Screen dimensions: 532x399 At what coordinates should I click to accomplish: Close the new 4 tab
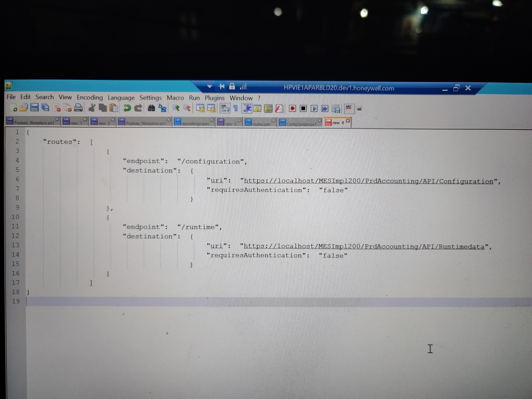click(x=348, y=121)
